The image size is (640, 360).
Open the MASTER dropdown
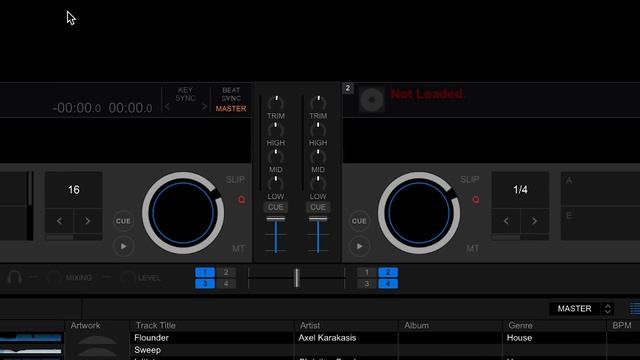pyautogui.click(x=582, y=309)
